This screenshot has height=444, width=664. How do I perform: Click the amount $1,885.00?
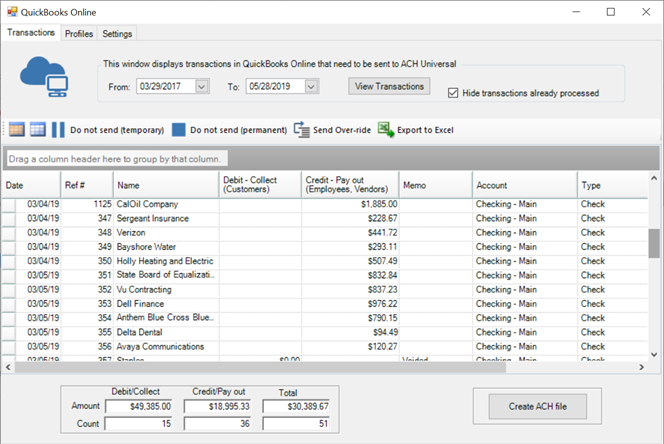pyautogui.click(x=379, y=204)
